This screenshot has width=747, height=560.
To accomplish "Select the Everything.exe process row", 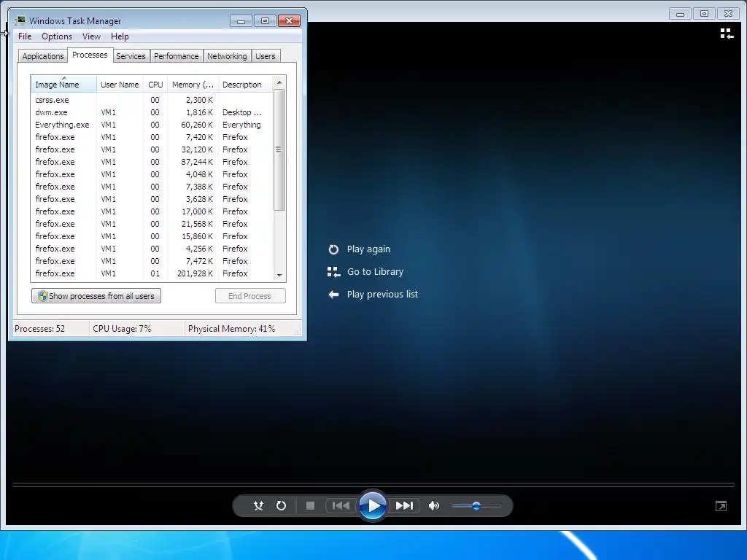I will click(x=152, y=125).
